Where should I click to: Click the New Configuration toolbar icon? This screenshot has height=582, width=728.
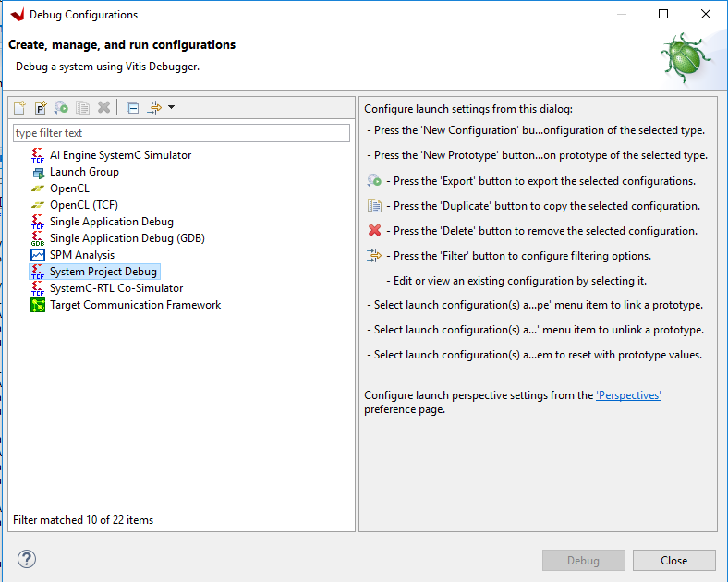pos(19,108)
